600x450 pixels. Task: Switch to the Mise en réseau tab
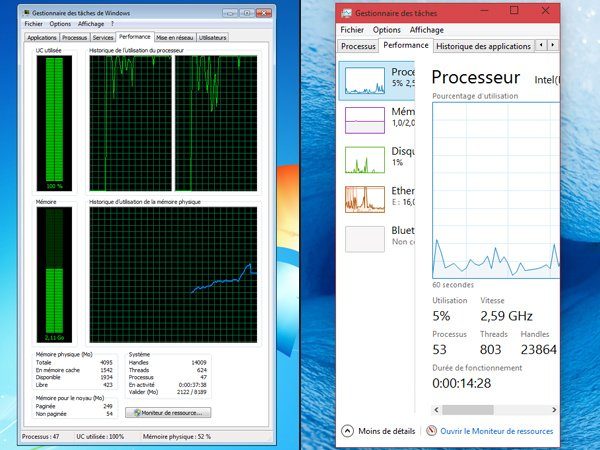(x=174, y=38)
